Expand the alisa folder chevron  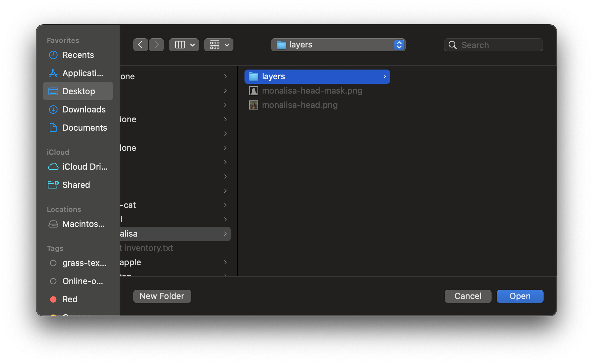(225, 234)
